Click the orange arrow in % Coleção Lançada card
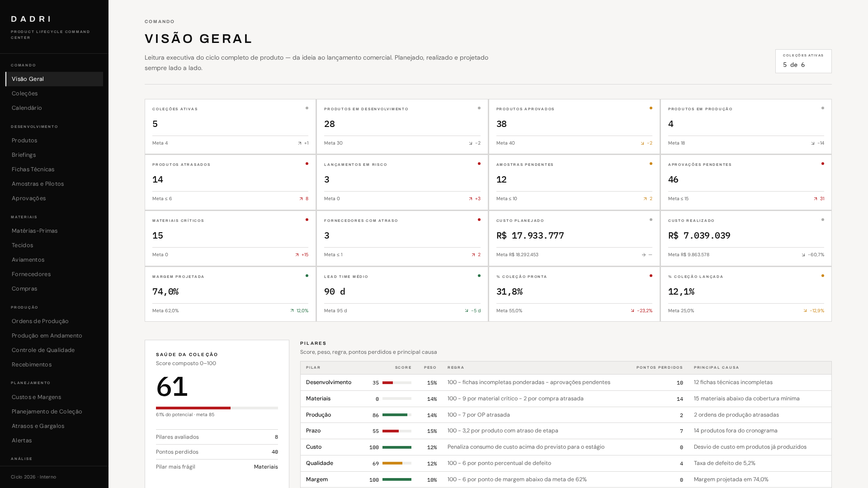 coord(805,310)
